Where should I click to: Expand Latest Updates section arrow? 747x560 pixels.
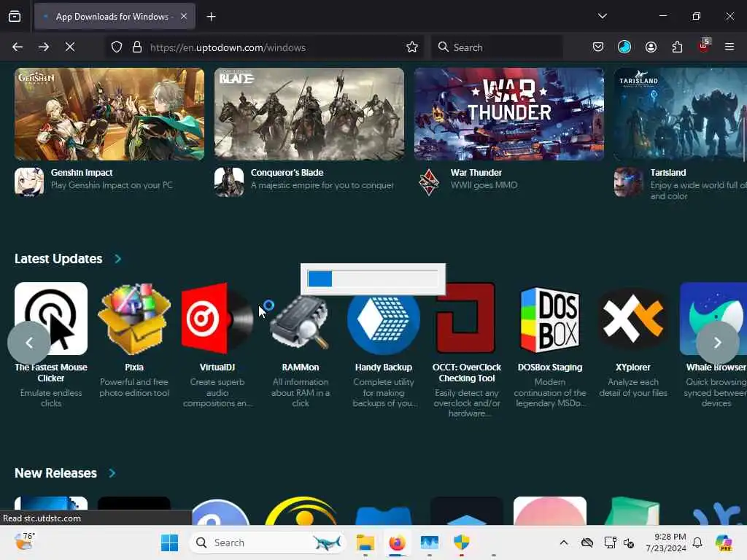(x=117, y=259)
